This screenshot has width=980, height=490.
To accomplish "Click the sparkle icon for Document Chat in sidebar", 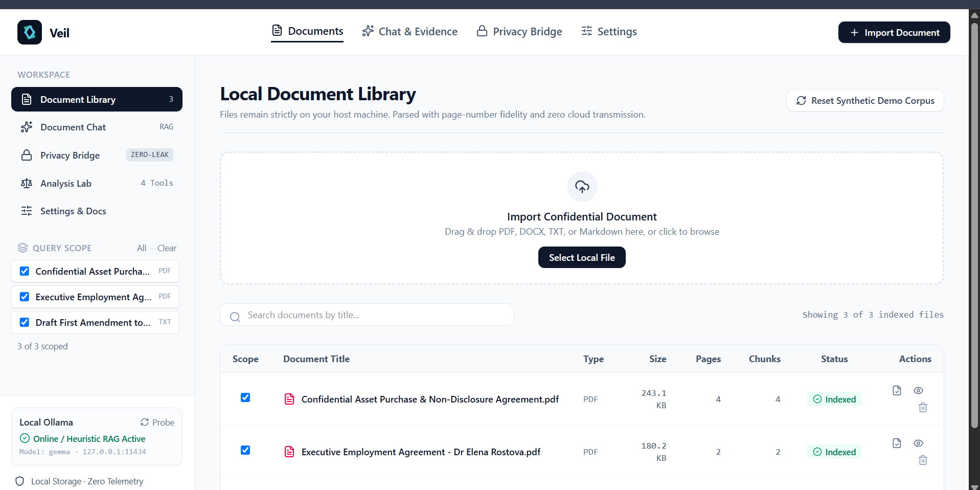I will point(27,127).
